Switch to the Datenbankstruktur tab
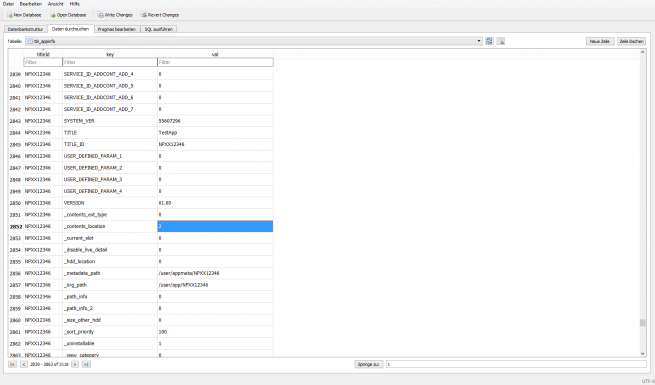This screenshot has width=655, height=385. [x=25, y=29]
